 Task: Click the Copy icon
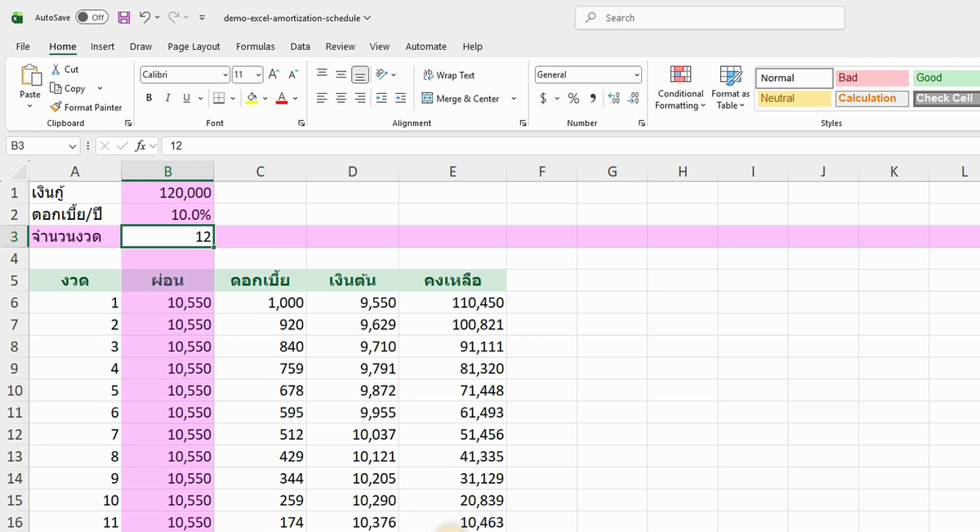56,88
